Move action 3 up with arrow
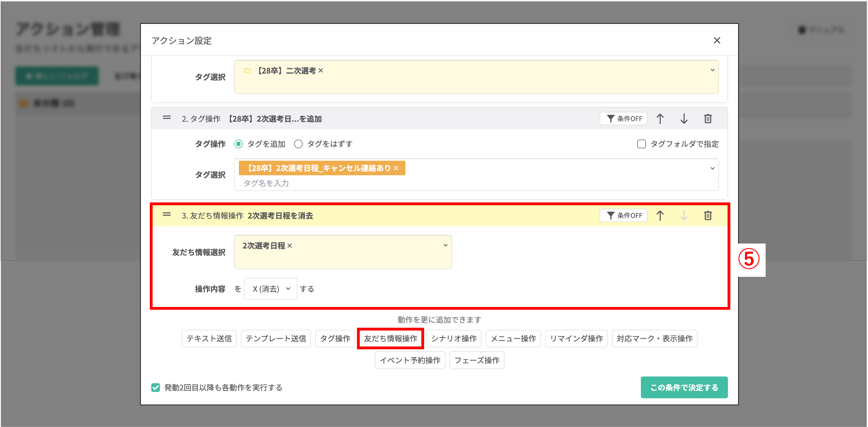 click(x=660, y=215)
